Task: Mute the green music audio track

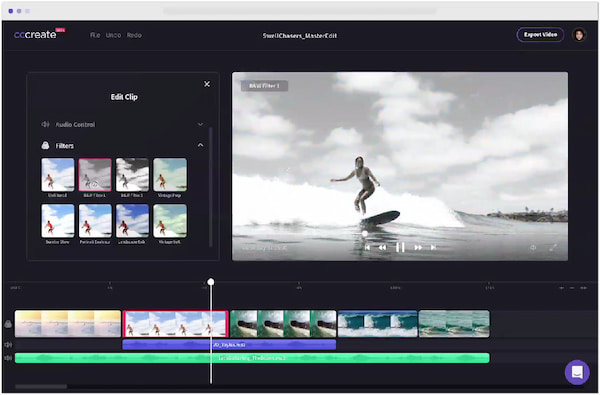Action: 8,358
